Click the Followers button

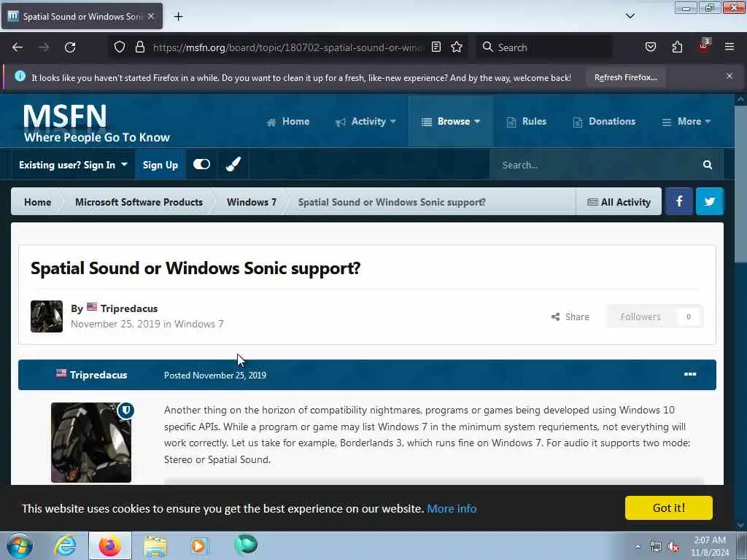tap(655, 316)
